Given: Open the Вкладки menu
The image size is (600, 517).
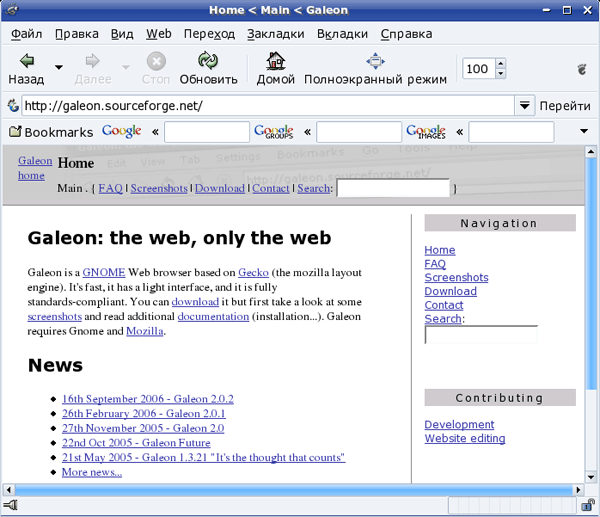Looking at the screenshot, I should click(x=342, y=34).
